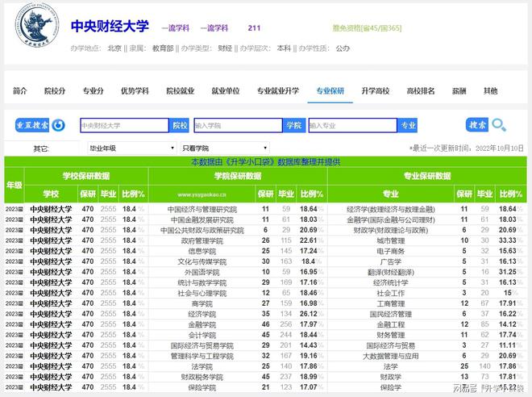Image resolution: width=532 pixels, height=397 pixels.
Task: Expand the 只看学院 dropdown
Action: click(225, 148)
